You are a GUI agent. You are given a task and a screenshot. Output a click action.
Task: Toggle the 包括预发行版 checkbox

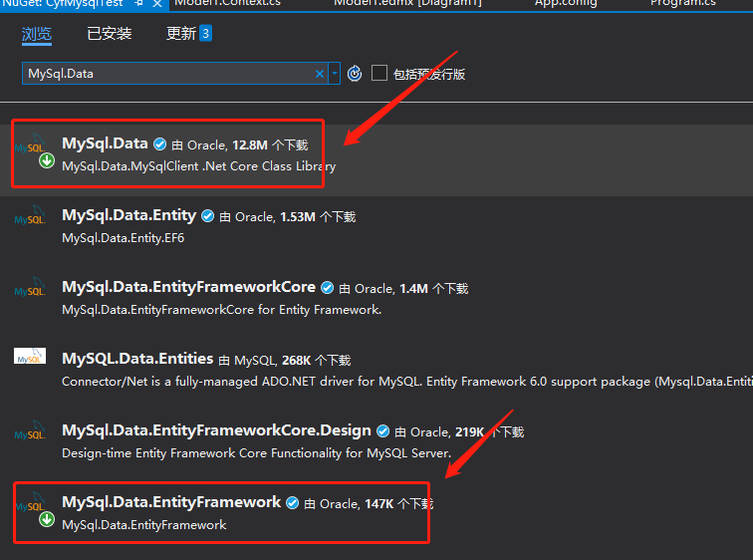pos(379,73)
